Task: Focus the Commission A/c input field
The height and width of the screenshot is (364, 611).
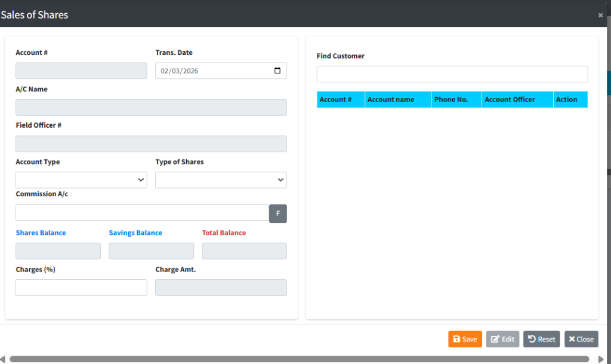Action: coord(142,213)
